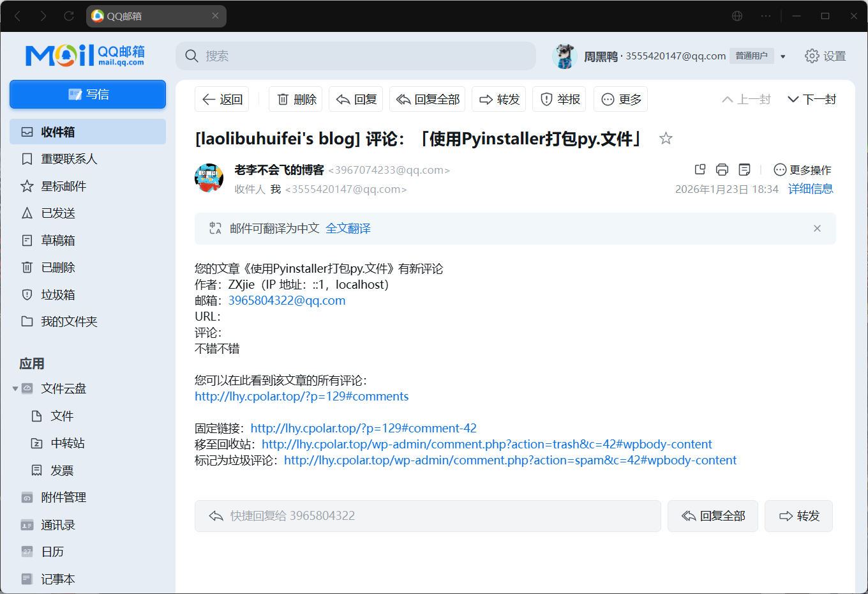
Task: Open the 收件箱 inbox folder
Action: (57, 132)
